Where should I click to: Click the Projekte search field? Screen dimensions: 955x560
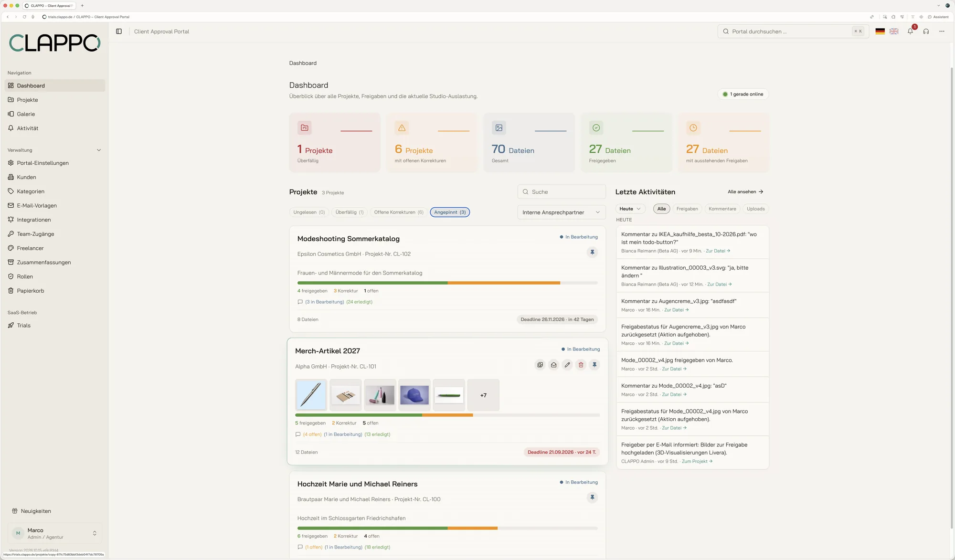pos(562,192)
